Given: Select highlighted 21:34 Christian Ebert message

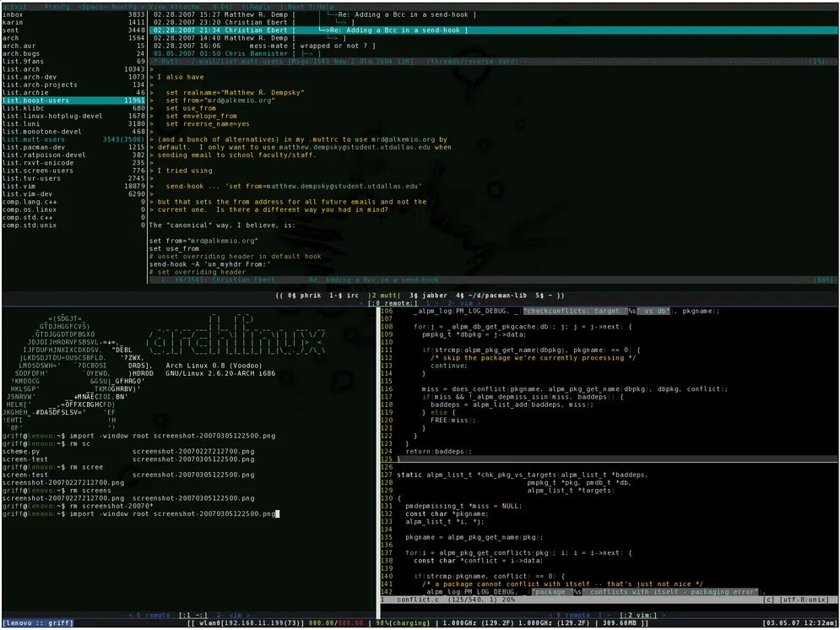Looking at the screenshot, I should pos(493,30).
